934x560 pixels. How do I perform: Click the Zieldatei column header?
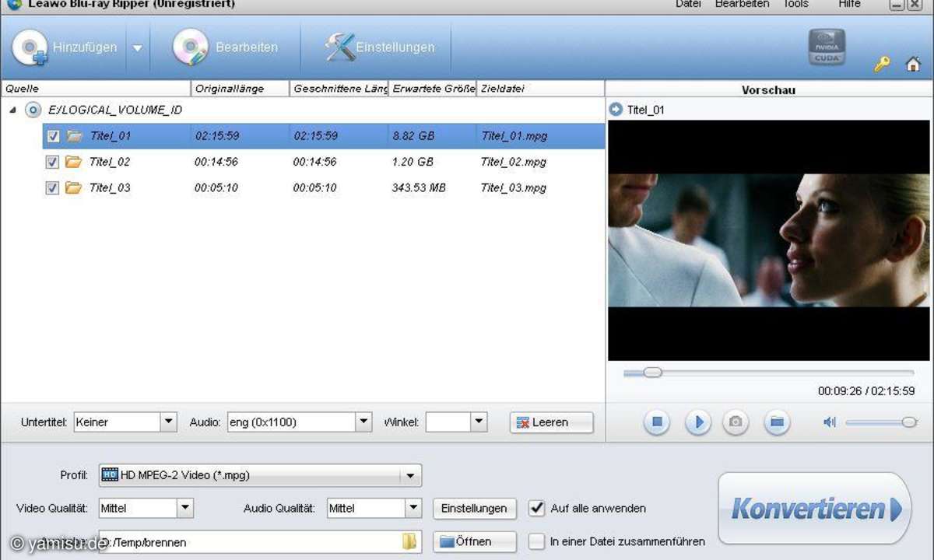click(540, 89)
